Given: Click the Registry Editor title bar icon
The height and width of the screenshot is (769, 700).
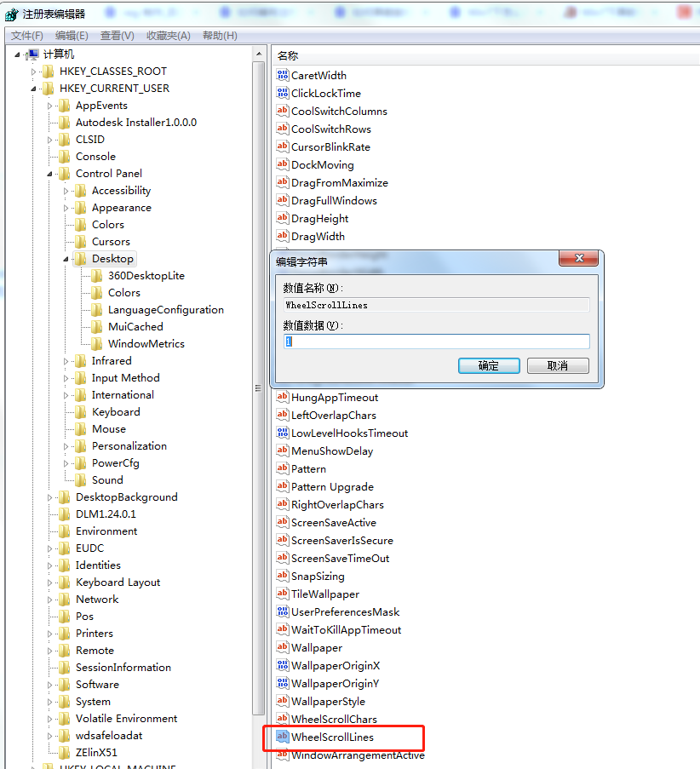Looking at the screenshot, I should point(11,14).
